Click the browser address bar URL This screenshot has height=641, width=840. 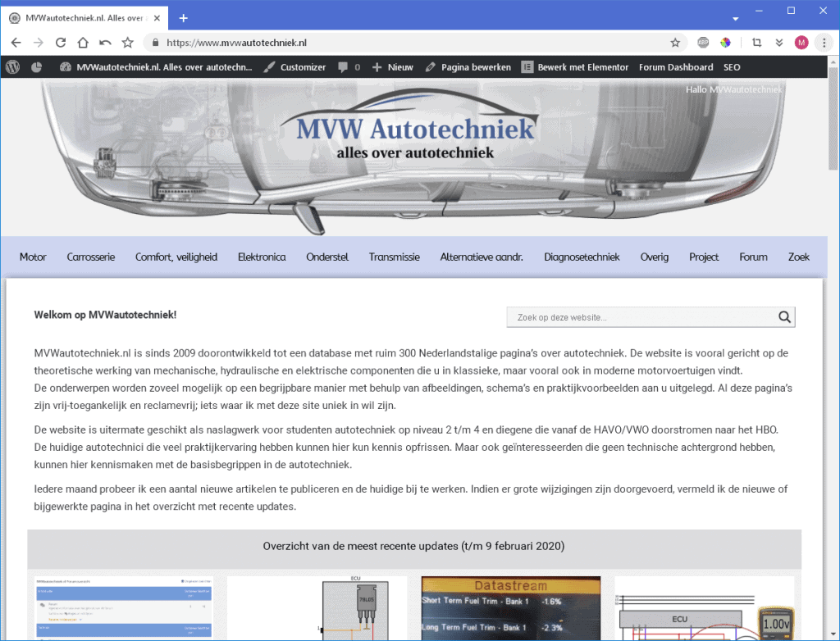[236, 43]
